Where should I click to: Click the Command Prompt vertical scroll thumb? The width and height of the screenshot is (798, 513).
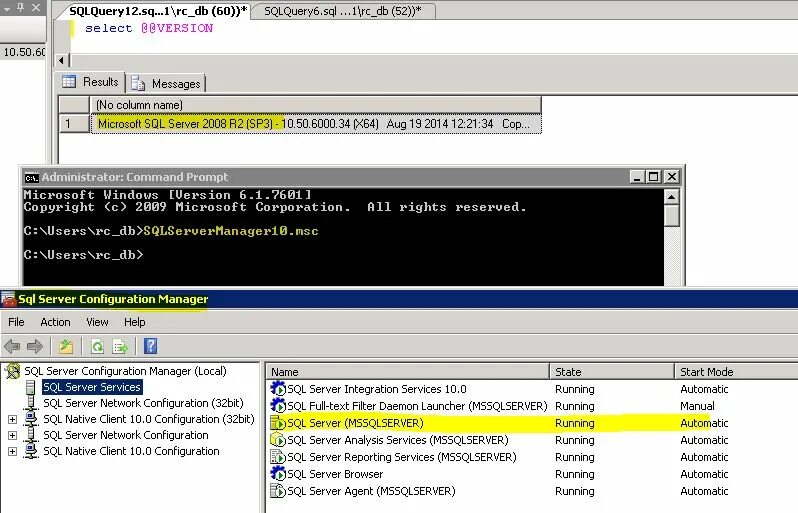[672, 216]
